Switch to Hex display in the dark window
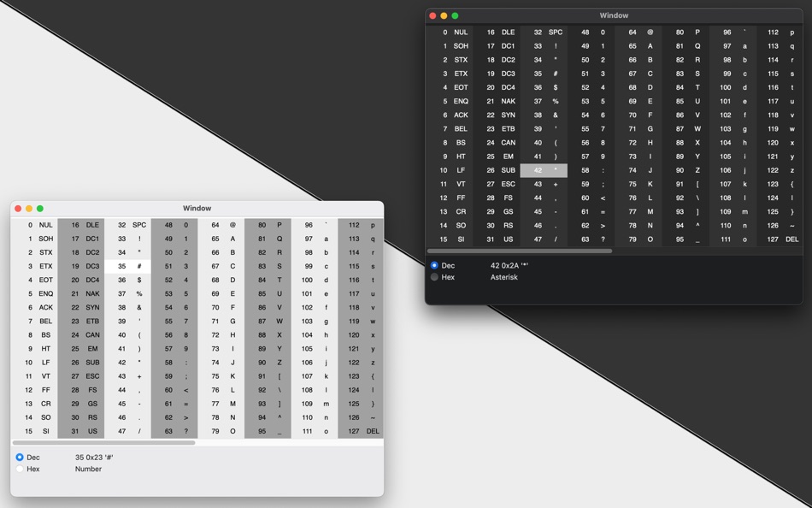Viewport: 812px width, 508px height. coord(436,277)
